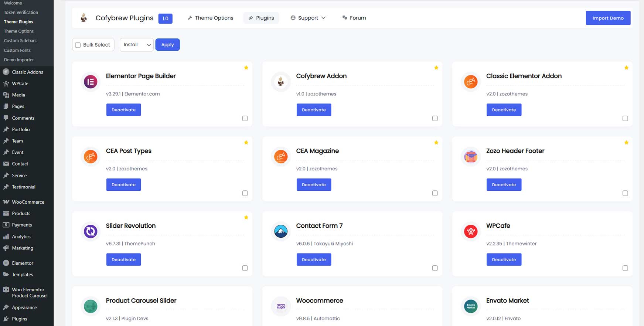Open Custom Fonts submenu item

pyautogui.click(x=17, y=50)
